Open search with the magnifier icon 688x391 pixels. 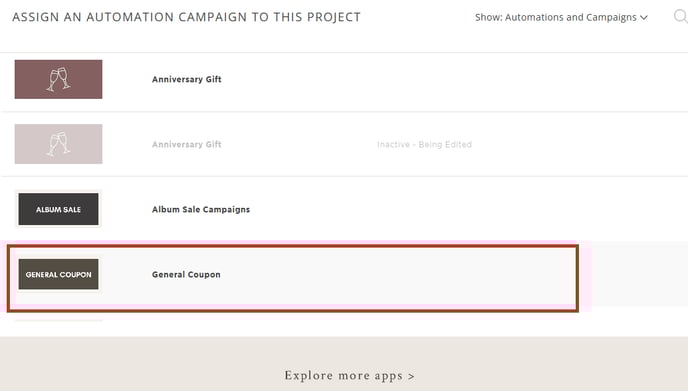pos(681,17)
